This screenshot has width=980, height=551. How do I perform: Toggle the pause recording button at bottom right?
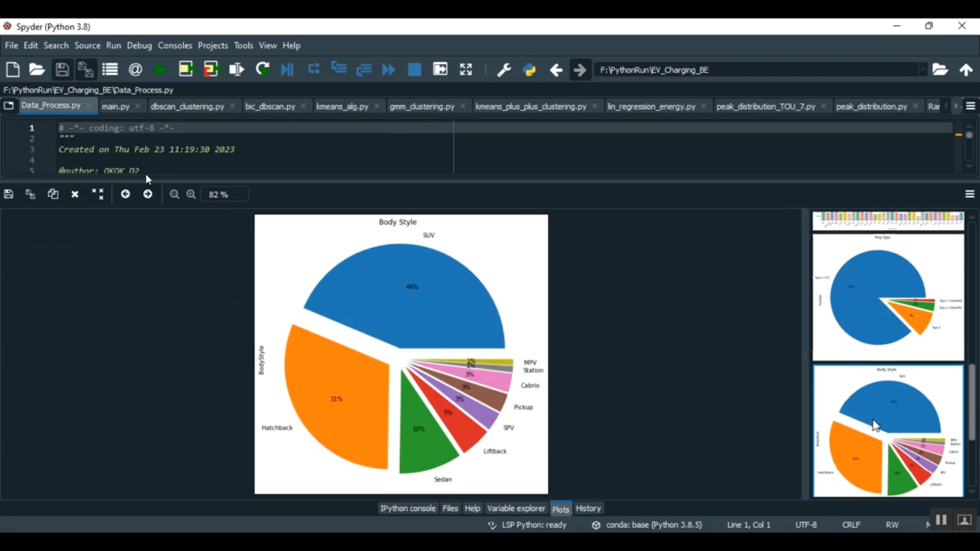(x=941, y=520)
